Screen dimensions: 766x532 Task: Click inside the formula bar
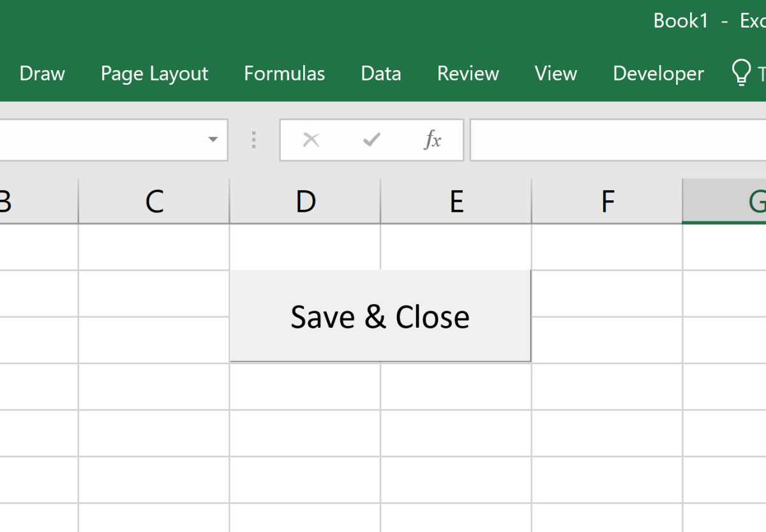point(606,140)
